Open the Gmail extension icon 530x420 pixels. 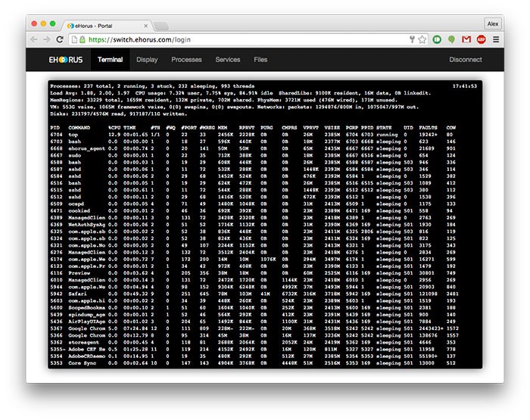pos(466,39)
